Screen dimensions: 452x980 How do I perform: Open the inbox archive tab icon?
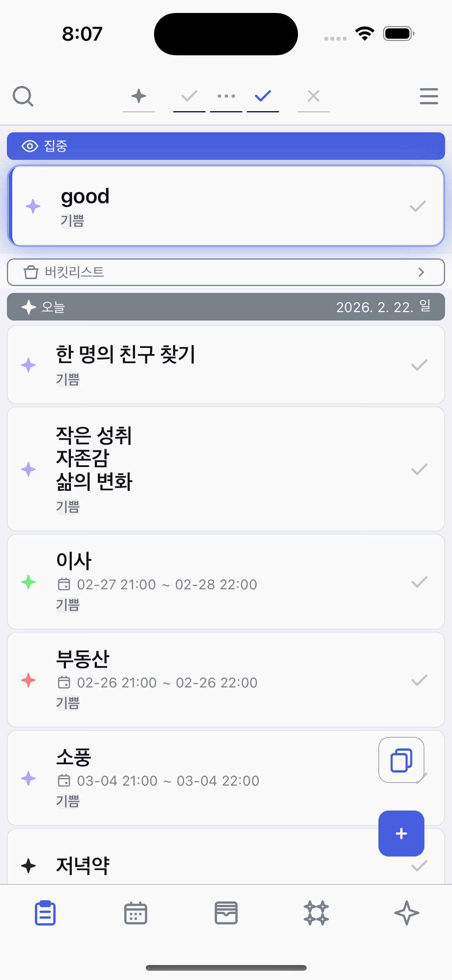pos(226,913)
